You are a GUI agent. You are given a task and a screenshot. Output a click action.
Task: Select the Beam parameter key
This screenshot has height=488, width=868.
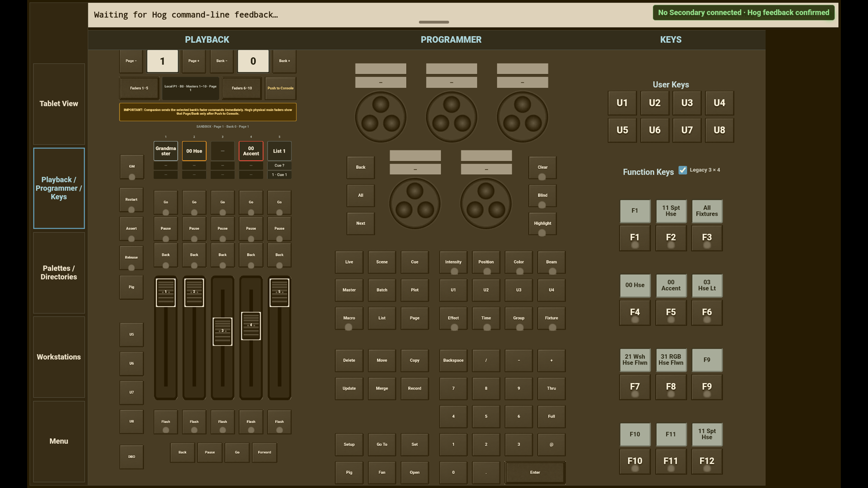pos(552,263)
